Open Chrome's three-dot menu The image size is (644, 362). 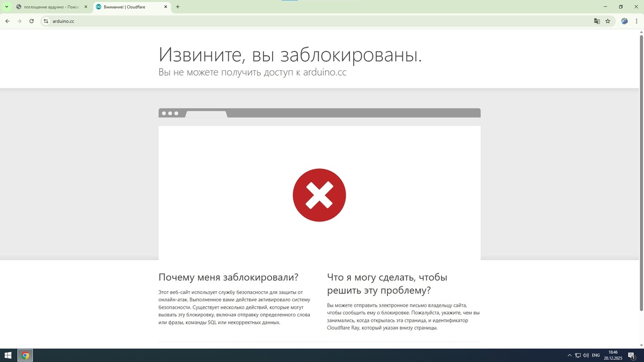636,21
